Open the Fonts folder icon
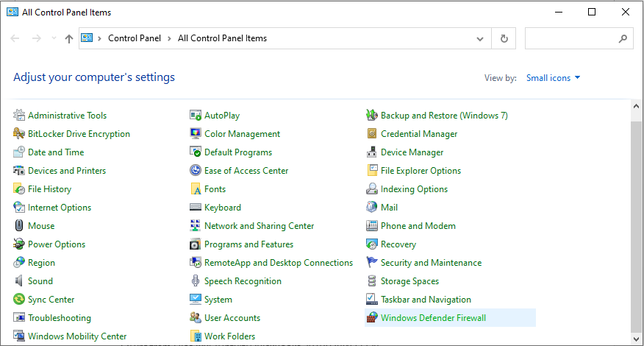Viewport: 644px width, 346px height. pyautogui.click(x=196, y=189)
